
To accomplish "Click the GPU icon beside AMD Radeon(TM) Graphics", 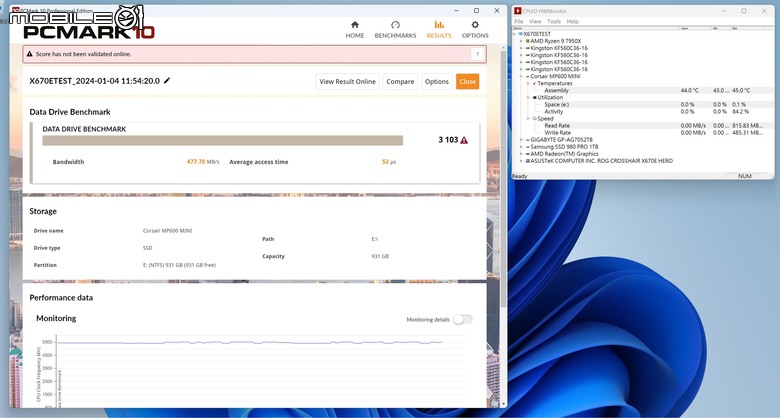I will 528,154.
